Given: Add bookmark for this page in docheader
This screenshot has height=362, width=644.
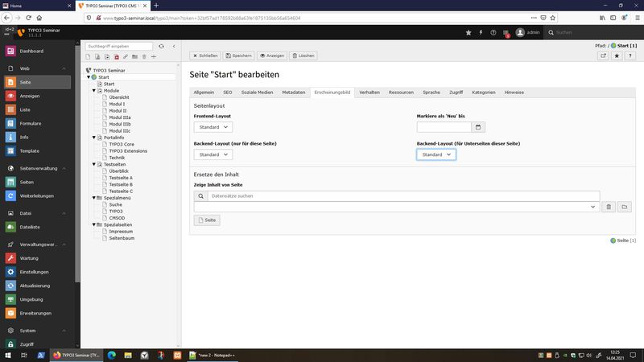Looking at the screenshot, I should click(x=617, y=56).
